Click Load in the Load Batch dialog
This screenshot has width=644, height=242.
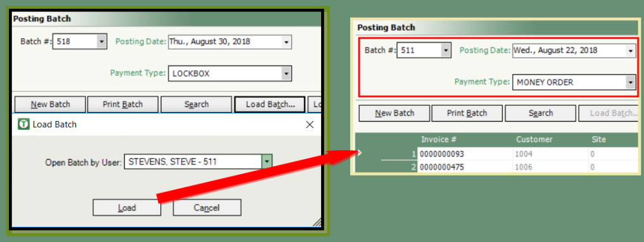pos(127,208)
